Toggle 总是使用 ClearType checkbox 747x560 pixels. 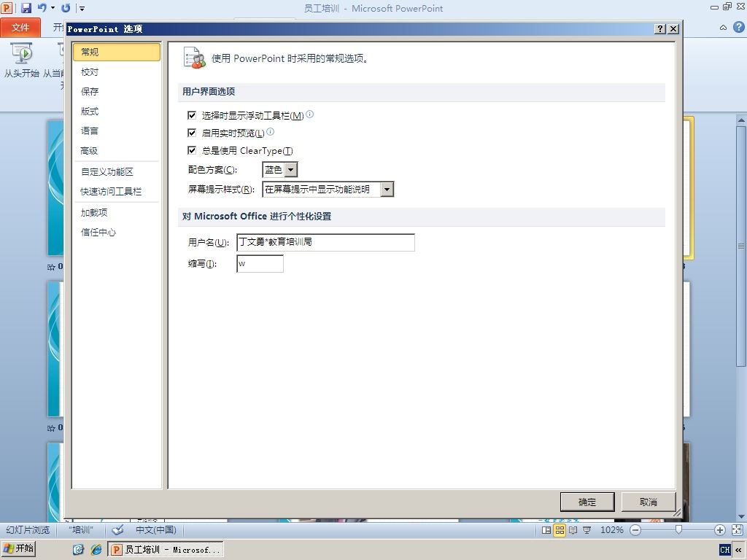pos(192,150)
